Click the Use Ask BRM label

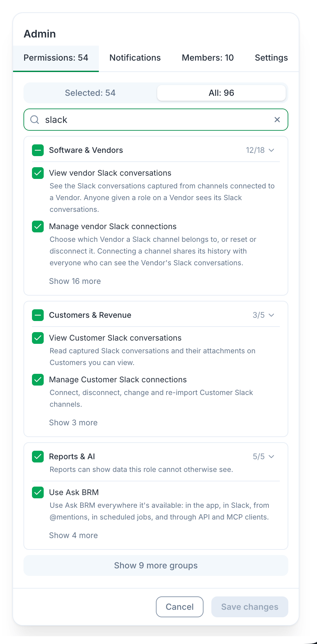[x=74, y=492]
